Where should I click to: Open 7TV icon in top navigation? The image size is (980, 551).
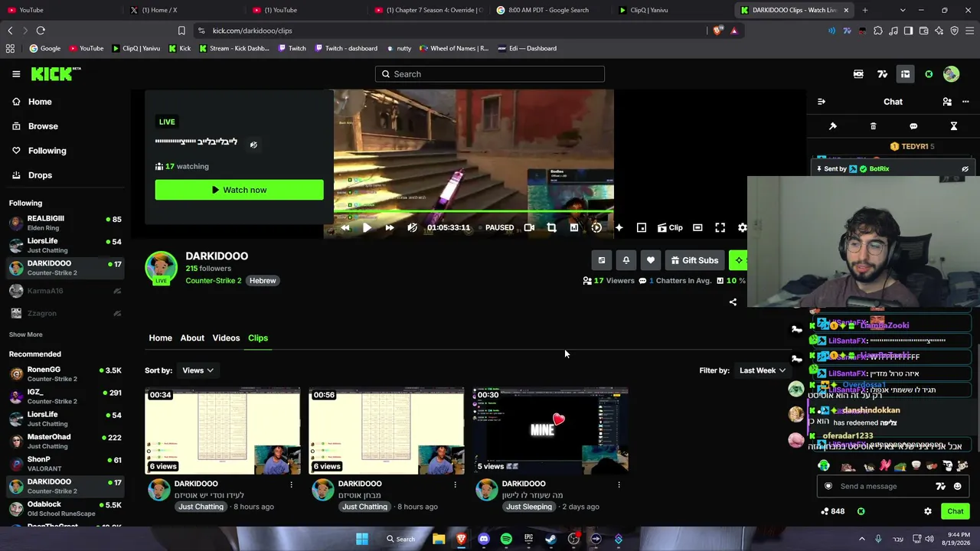[882, 74]
